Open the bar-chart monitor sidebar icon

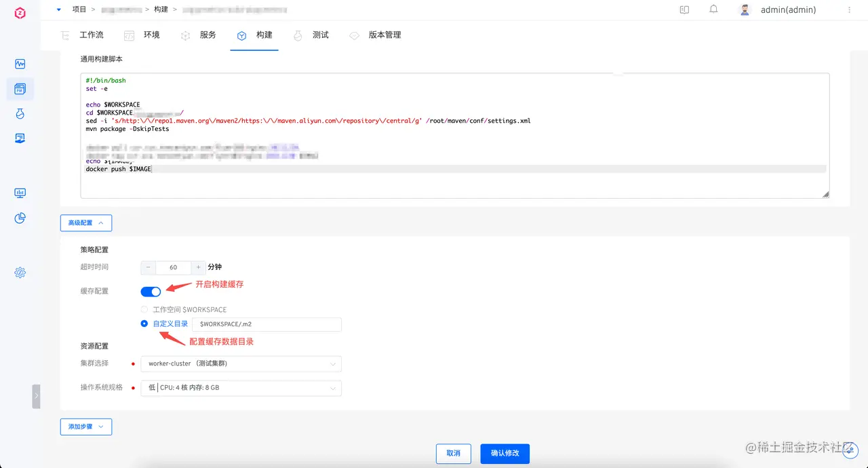(x=20, y=193)
